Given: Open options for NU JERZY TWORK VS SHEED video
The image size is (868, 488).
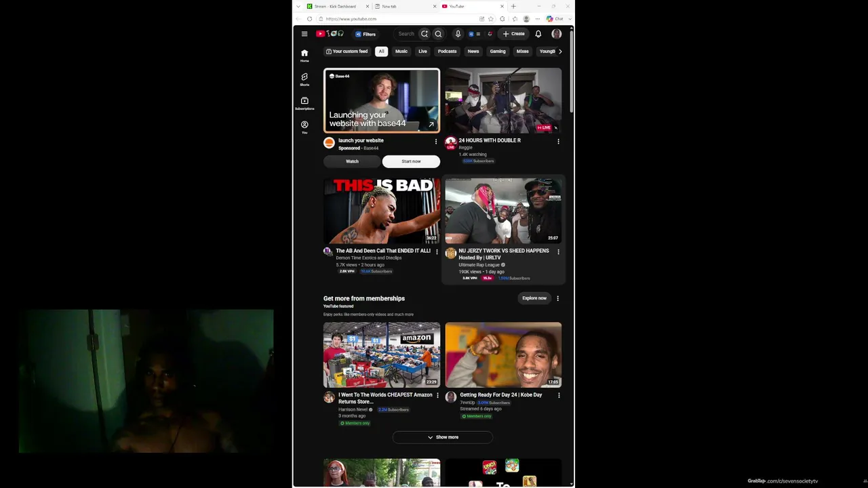Looking at the screenshot, I should coord(558,251).
